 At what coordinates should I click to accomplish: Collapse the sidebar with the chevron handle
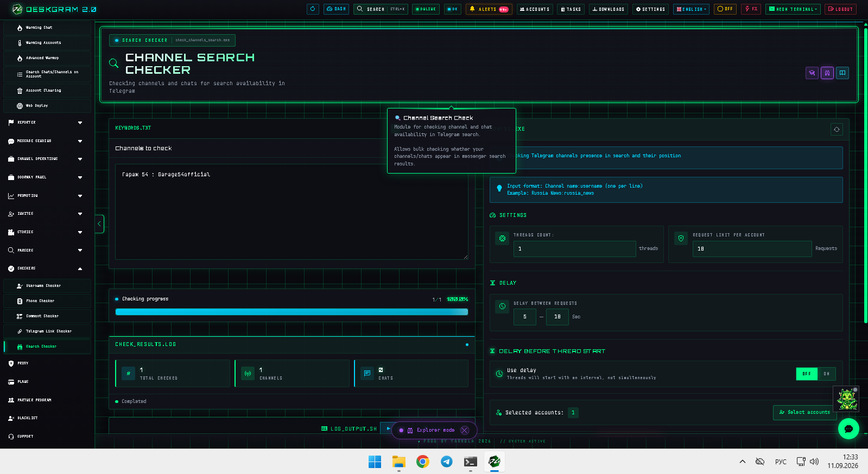coord(99,223)
